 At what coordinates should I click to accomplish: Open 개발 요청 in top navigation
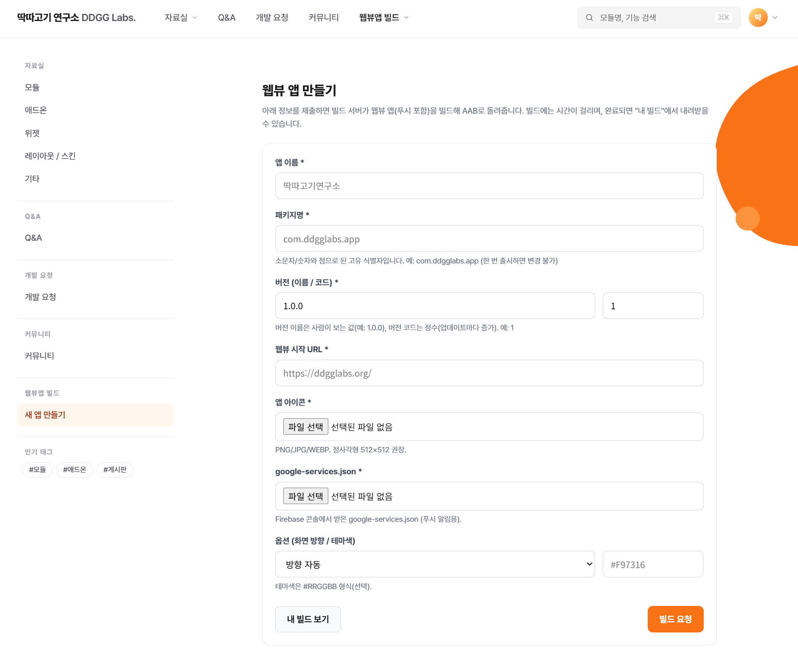(x=272, y=18)
